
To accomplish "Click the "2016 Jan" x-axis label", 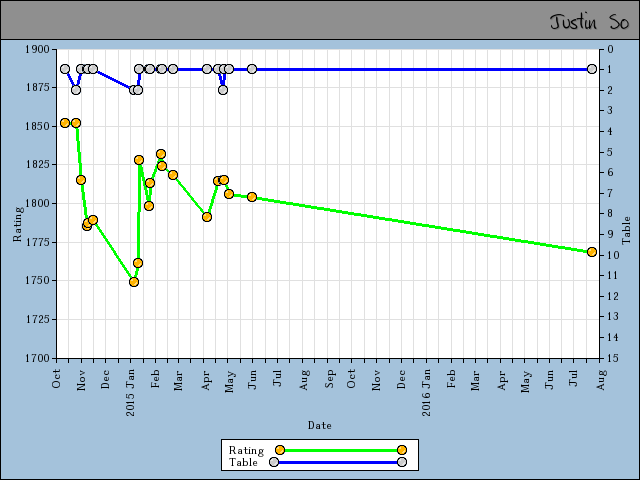I will 427,393.
